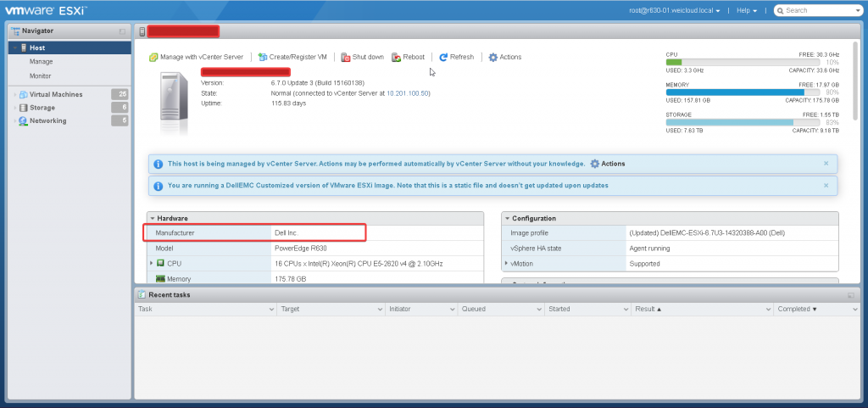Click the Networking icon in Navigator
The width and height of the screenshot is (868, 408).
coord(23,121)
